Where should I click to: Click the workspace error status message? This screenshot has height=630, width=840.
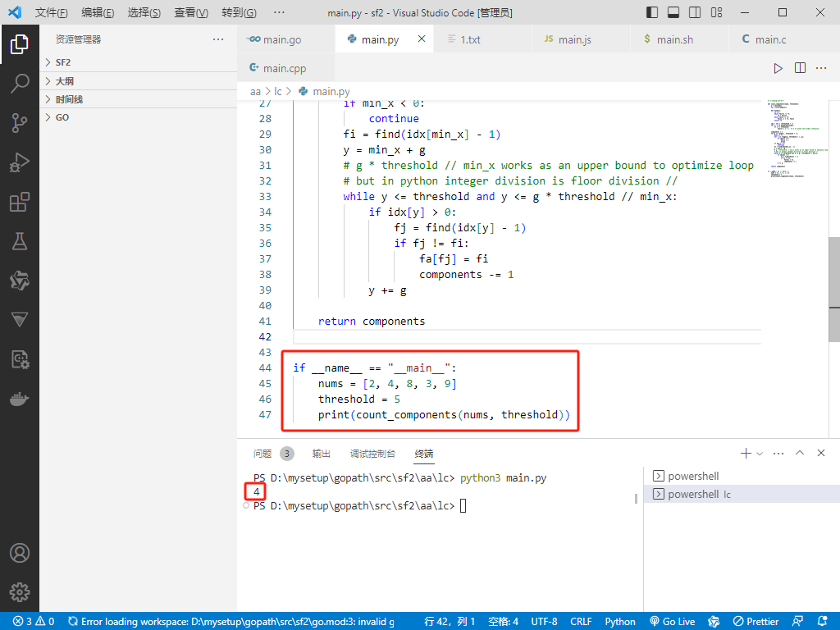231,622
